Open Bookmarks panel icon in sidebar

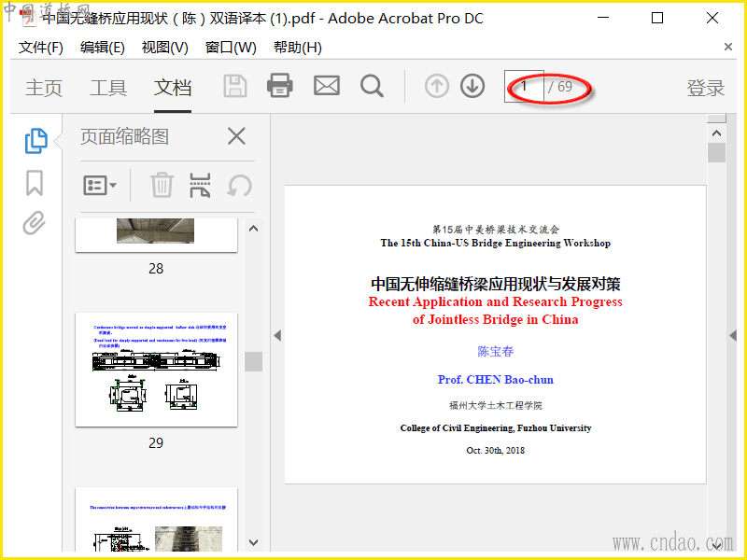click(35, 183)
